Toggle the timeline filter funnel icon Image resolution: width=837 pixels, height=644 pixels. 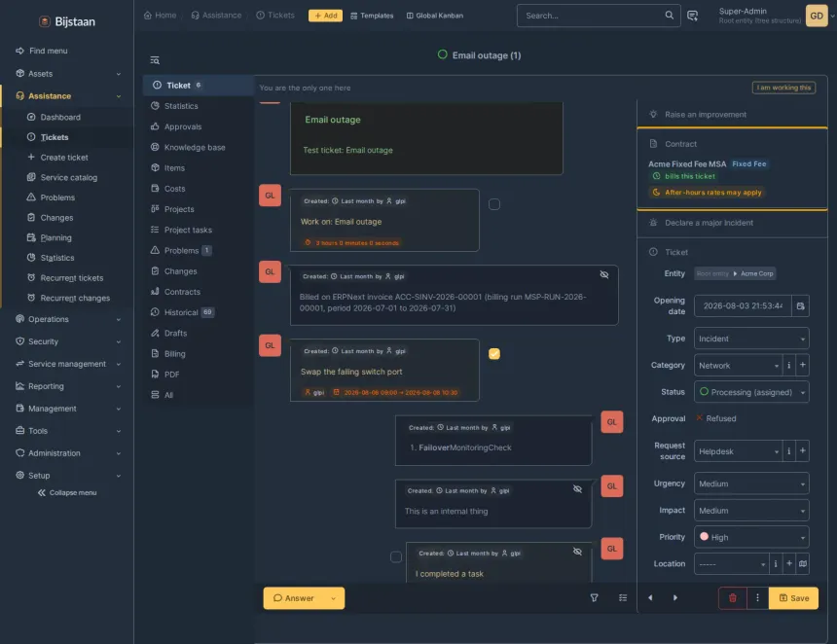pos(594,598)
